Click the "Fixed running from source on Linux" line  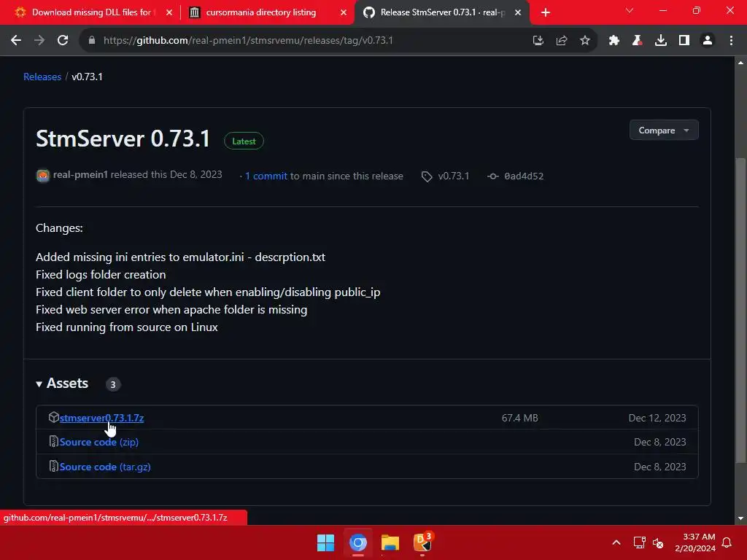tap(127, 327)
